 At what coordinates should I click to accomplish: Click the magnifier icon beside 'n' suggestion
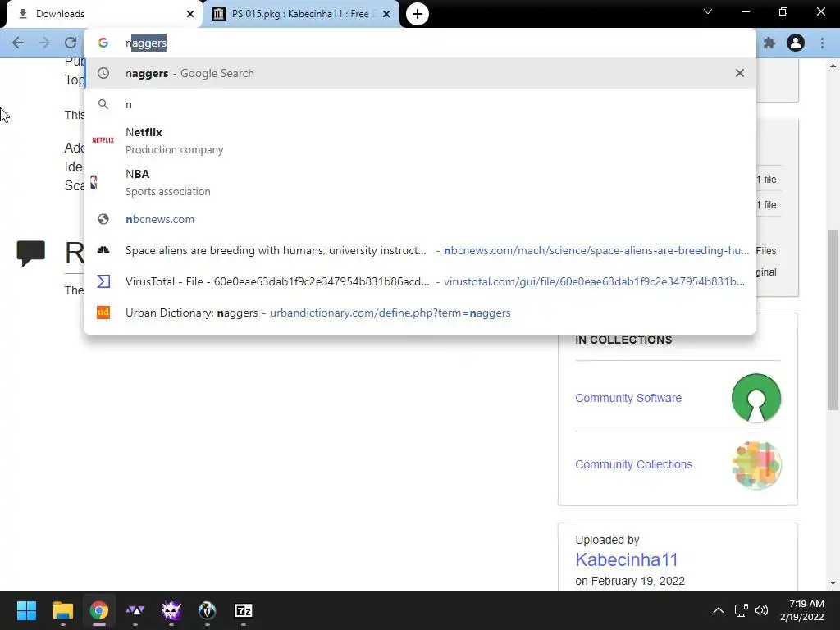103,104
